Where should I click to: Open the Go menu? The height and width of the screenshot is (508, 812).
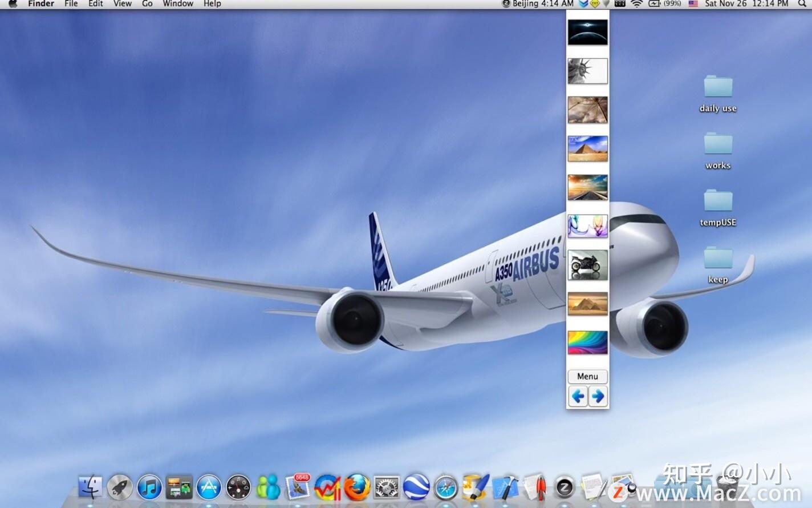(147, 3)
